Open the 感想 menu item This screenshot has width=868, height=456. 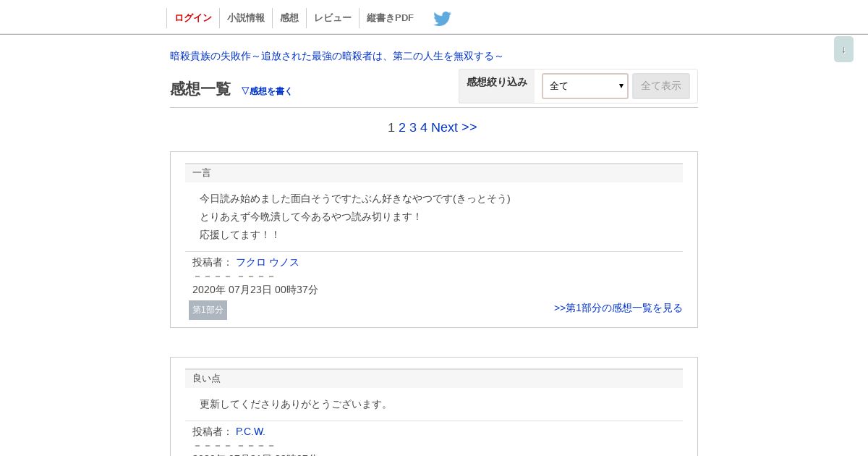289,18
